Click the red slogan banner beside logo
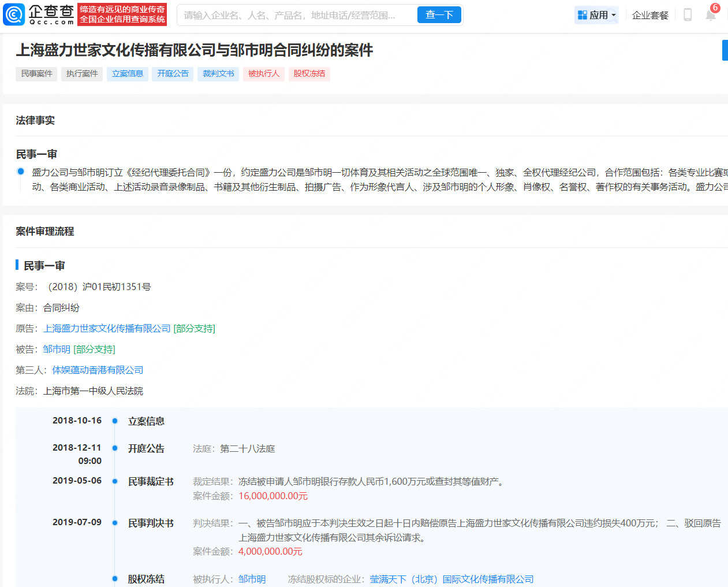The height and width of the screenshot is (587, 728). coord(122,14)
